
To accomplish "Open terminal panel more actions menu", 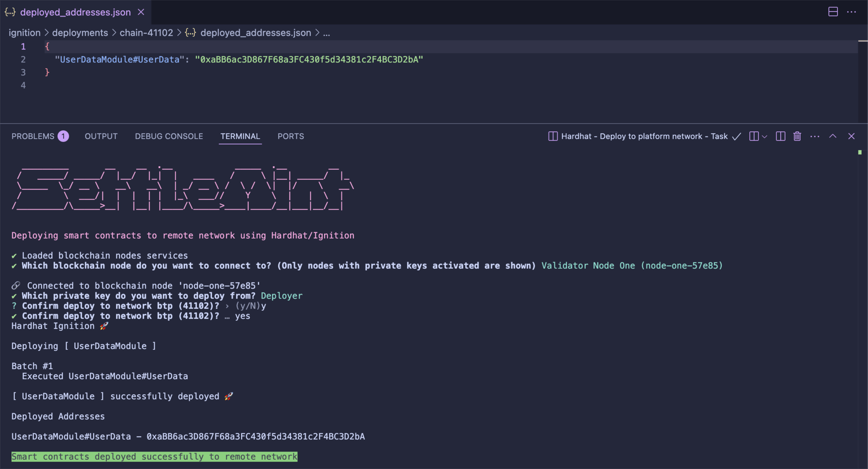I will [x=815, y=136].
